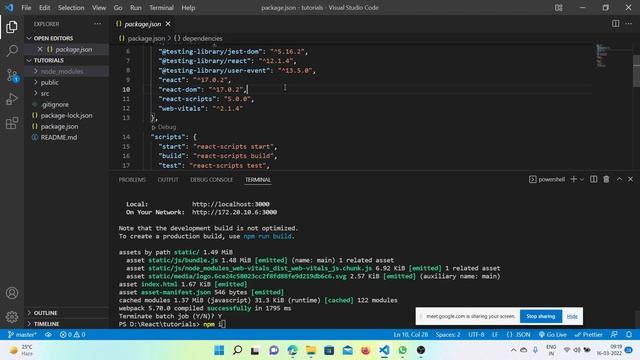Close the terminal panel

coord(630,179)
